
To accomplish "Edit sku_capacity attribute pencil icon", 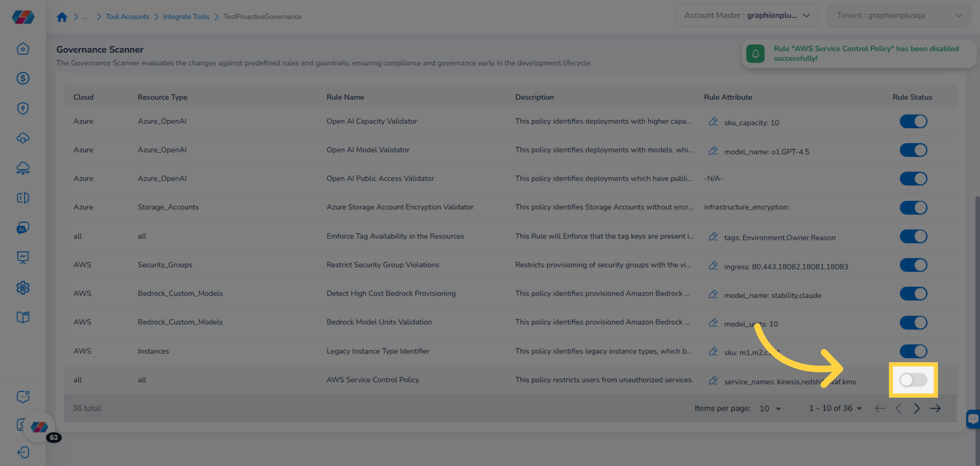I will (x=713, y=121).
